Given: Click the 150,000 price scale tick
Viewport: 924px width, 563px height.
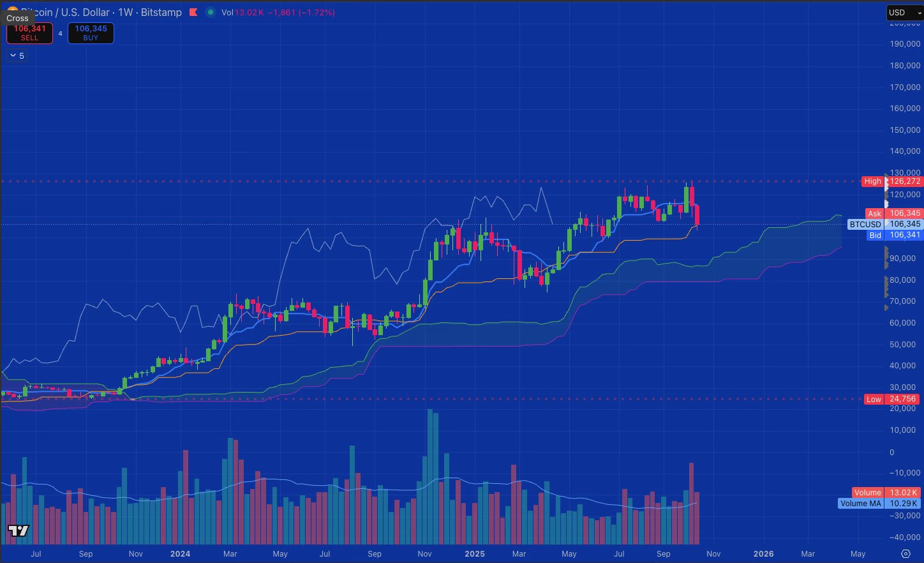Looking at the screenshot, I should coord(905,130).
